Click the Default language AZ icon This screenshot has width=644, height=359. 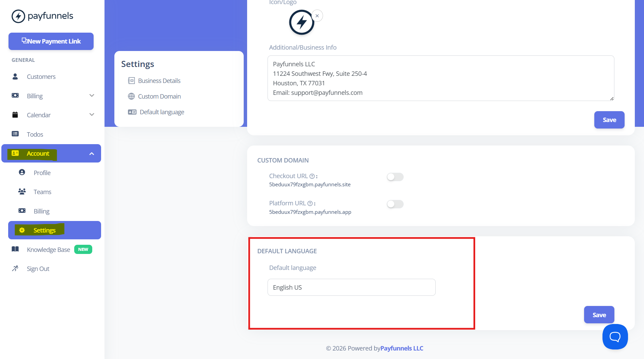(x=132, y=112)
